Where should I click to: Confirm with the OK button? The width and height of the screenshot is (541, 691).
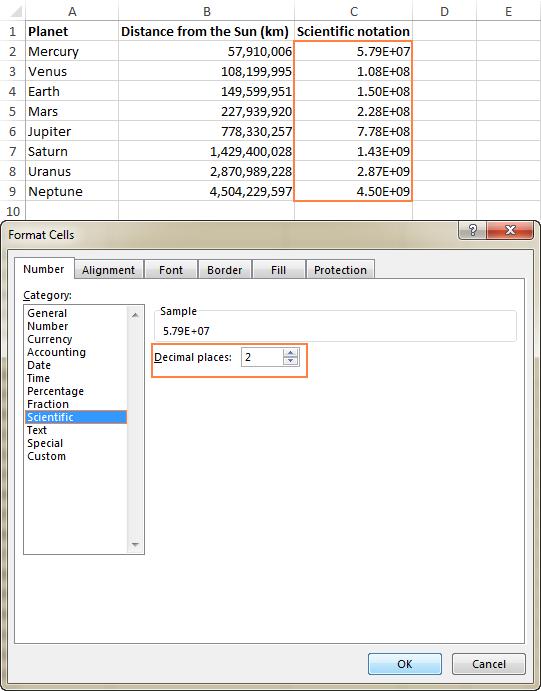pyautogui.click(x=404, y=664)
